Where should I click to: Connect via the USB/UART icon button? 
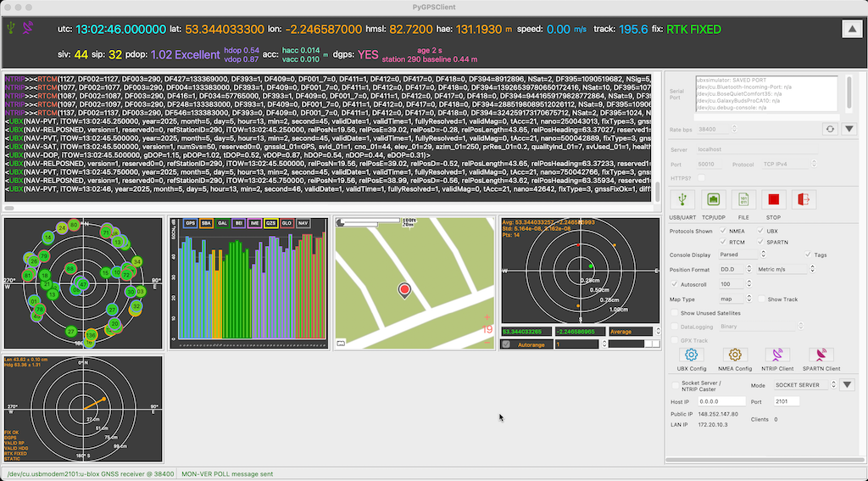682,199
